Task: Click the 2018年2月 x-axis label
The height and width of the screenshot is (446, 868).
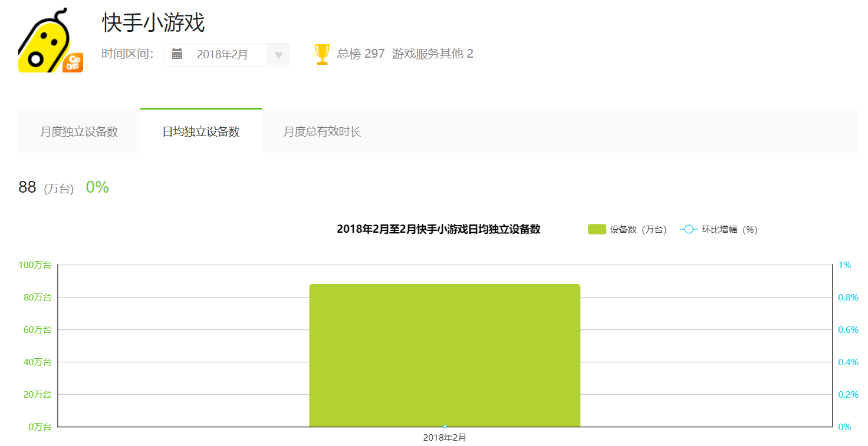Action: [445, 438]
